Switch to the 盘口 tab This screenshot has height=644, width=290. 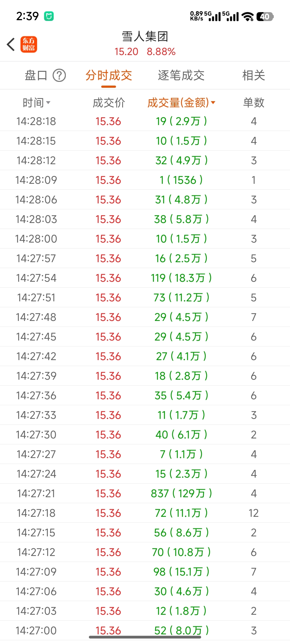(36, 75)
